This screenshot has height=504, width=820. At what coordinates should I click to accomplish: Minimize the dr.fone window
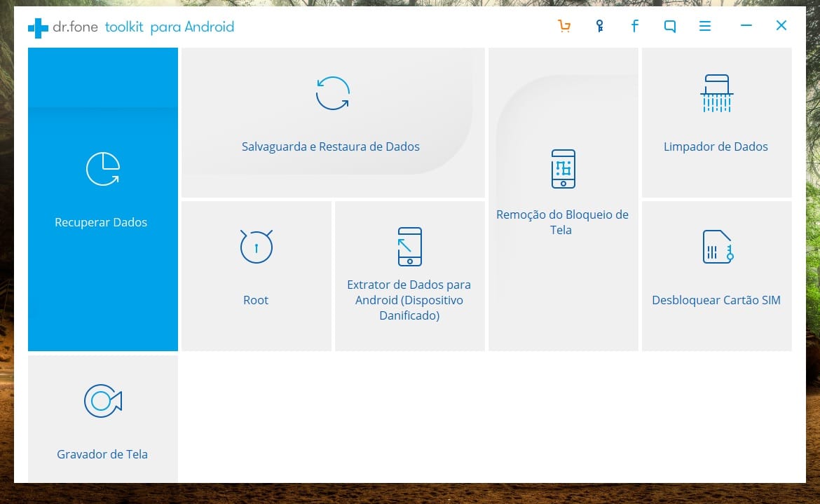tap(746, 25)
